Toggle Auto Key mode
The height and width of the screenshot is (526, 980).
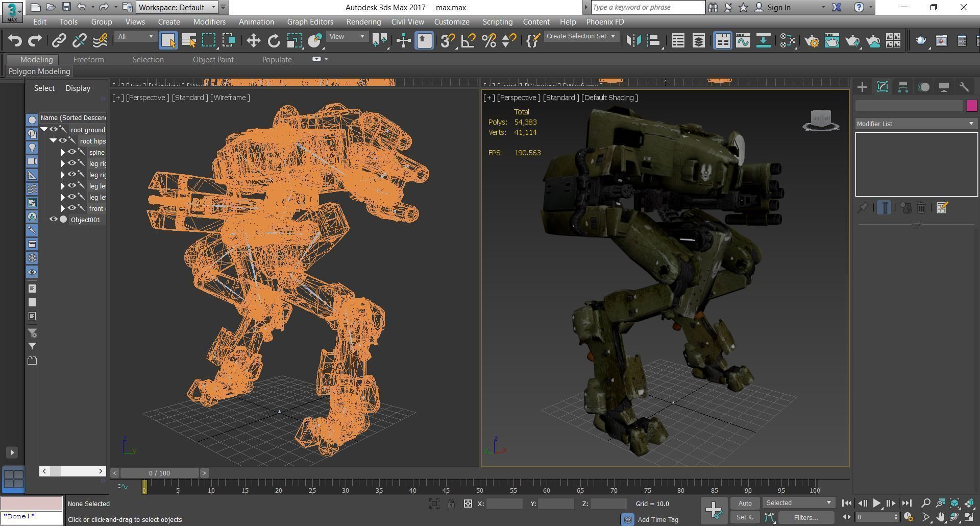coord(745,503)
